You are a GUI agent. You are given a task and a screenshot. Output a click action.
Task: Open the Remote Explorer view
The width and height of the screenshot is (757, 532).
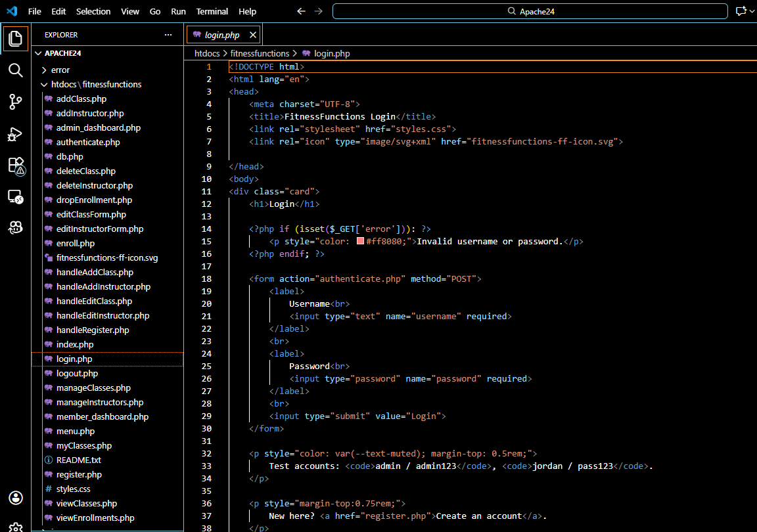coord(15,197)
